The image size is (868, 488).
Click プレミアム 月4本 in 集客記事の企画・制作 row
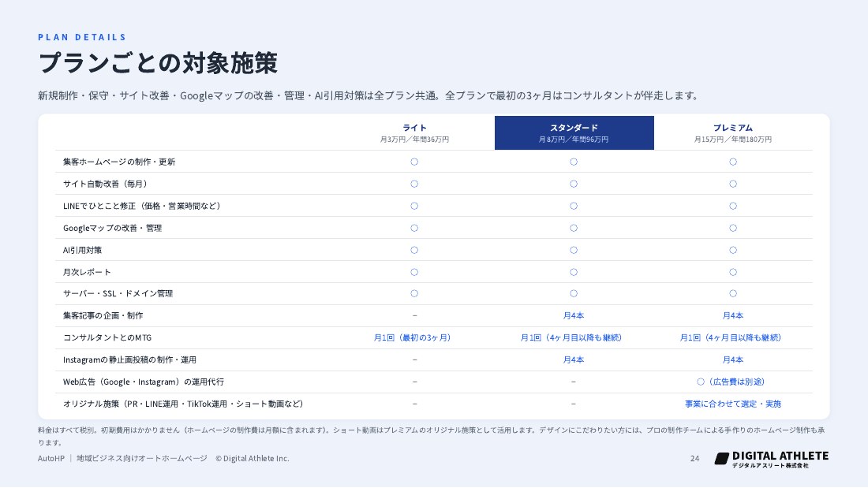733,315
